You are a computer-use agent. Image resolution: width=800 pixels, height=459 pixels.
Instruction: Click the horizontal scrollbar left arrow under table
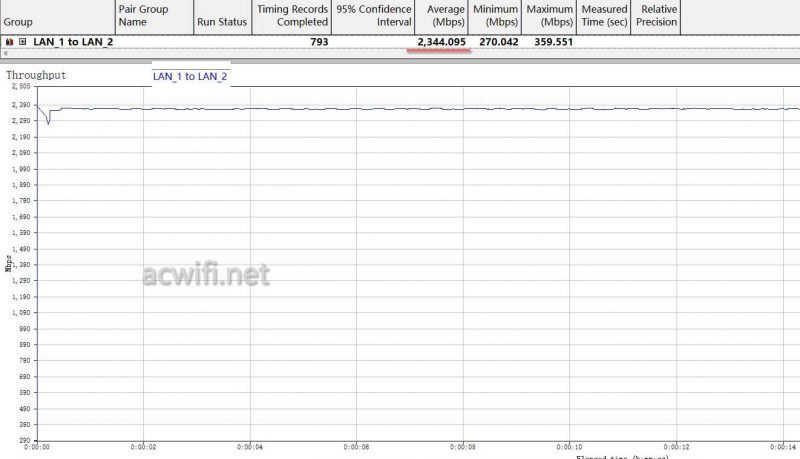pos(6,53)
